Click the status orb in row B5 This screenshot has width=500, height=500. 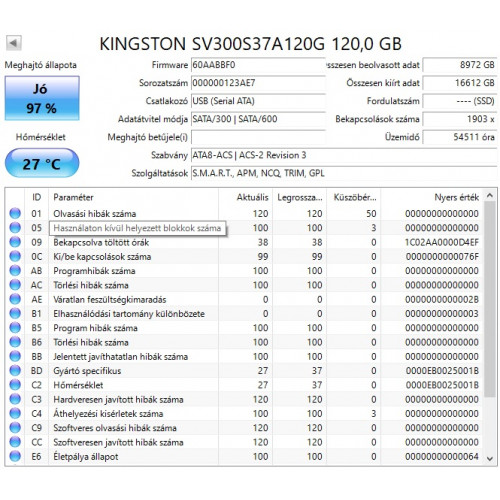click(x=15, y=328)
